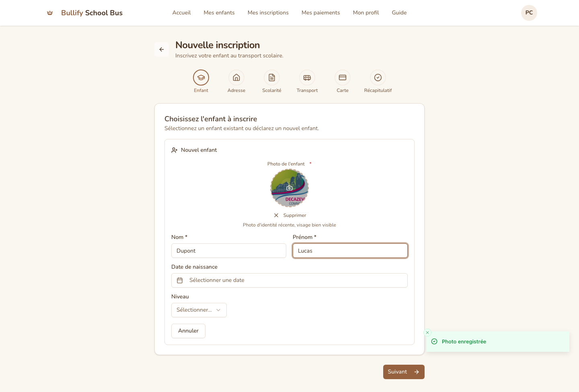Open the PC user avatar menu
The height and width of the screenshot is (392, 579).
pos(529,13)
